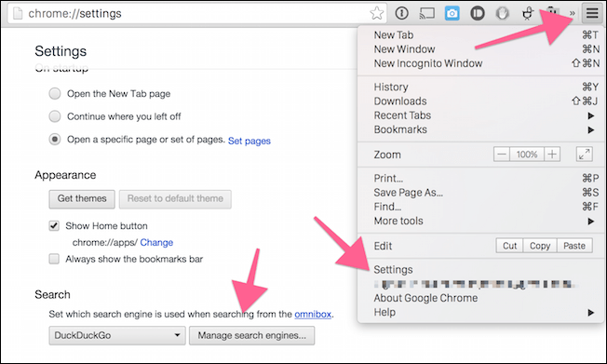
Task: Open History from the menu
Action: 480,88
